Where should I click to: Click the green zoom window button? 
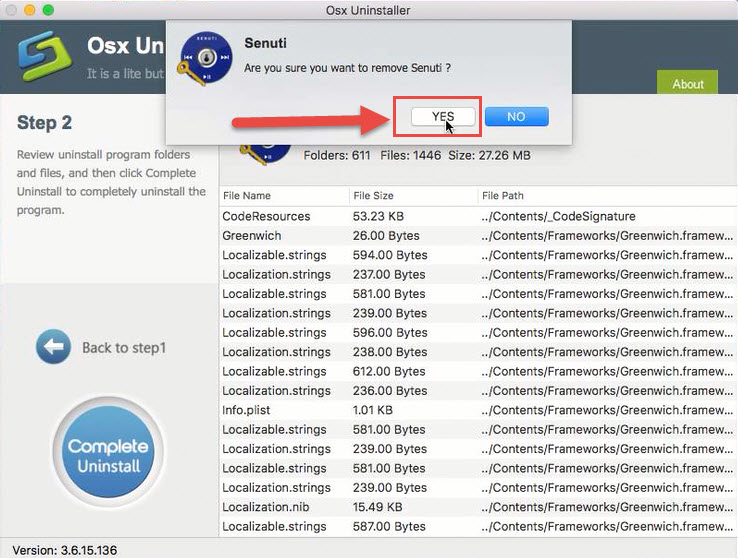click(48, 11)
